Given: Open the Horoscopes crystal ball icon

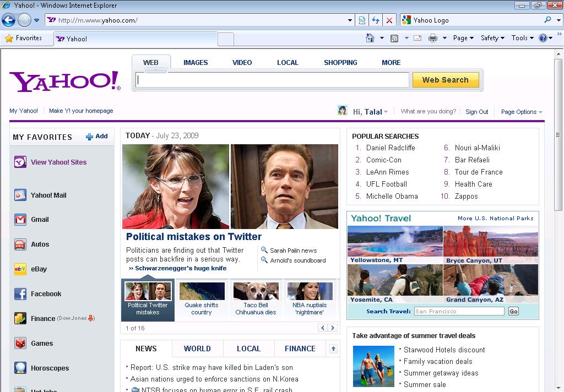Looking at the screenshot, I should 20,368.
